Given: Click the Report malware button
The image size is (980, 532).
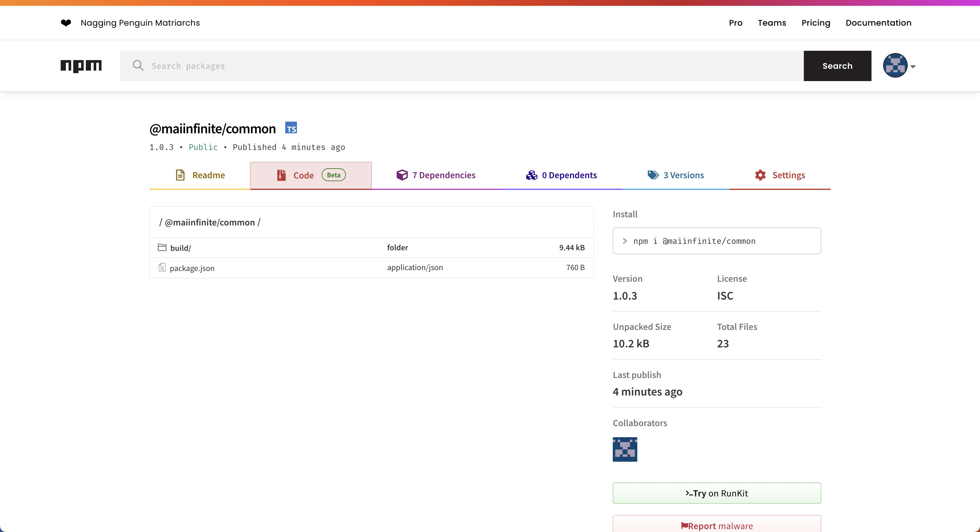Looking at the screenshot, I should (x=717, y=526).
